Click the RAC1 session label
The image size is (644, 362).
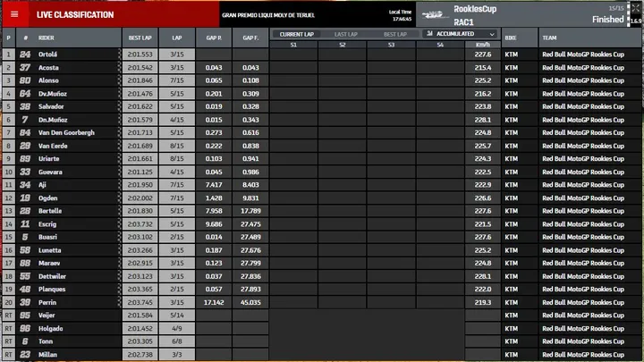pyautogui.click(x=463, y=22)
